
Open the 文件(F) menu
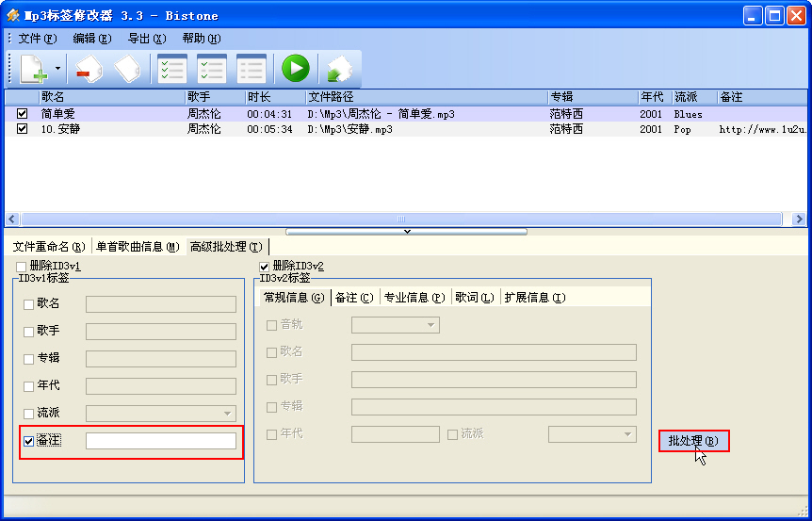coord(37,39)
